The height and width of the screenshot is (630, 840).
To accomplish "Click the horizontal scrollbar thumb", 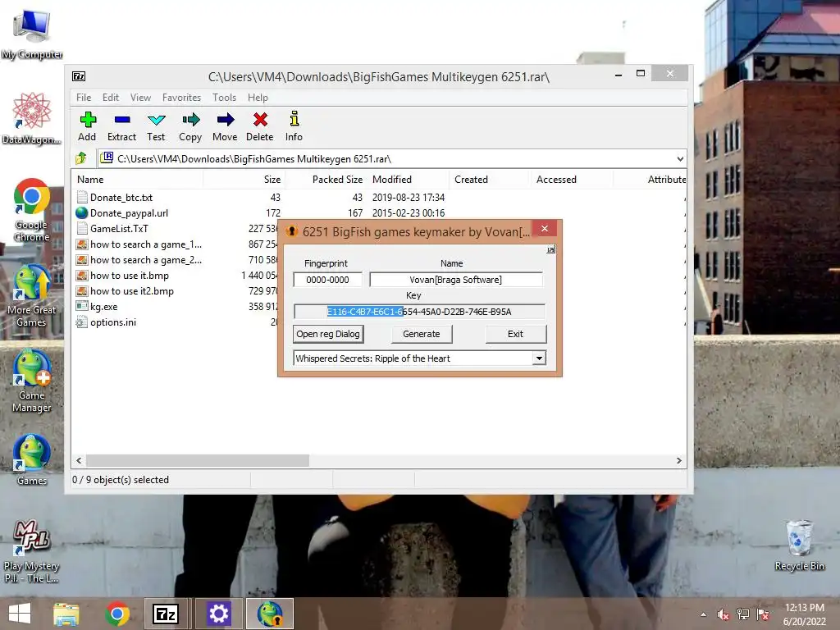I will [x=198, y=461].
